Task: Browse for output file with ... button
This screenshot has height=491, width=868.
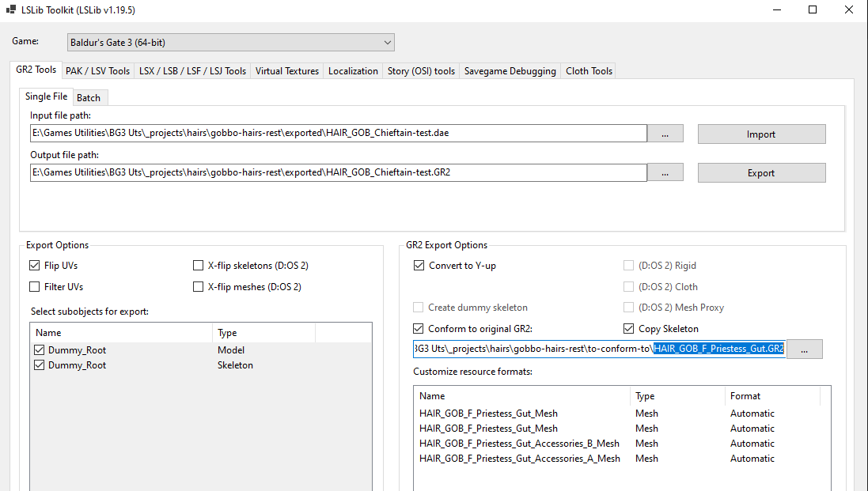Action: 665,172
